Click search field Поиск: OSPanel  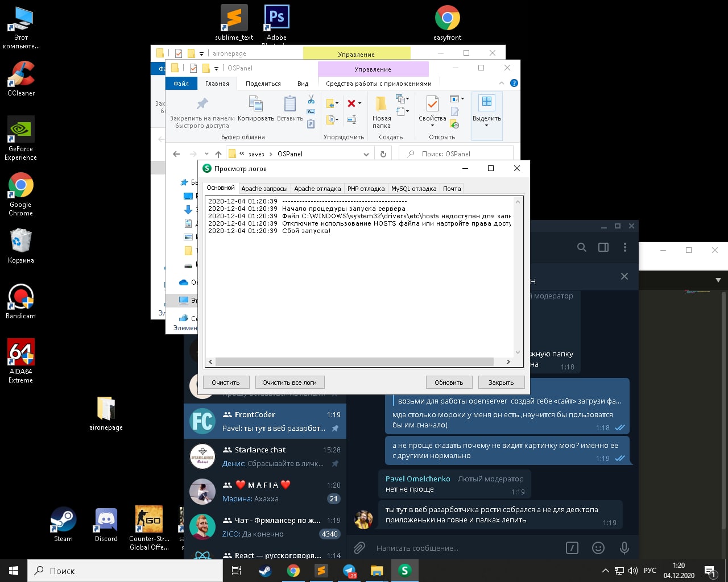click(456, 154)
